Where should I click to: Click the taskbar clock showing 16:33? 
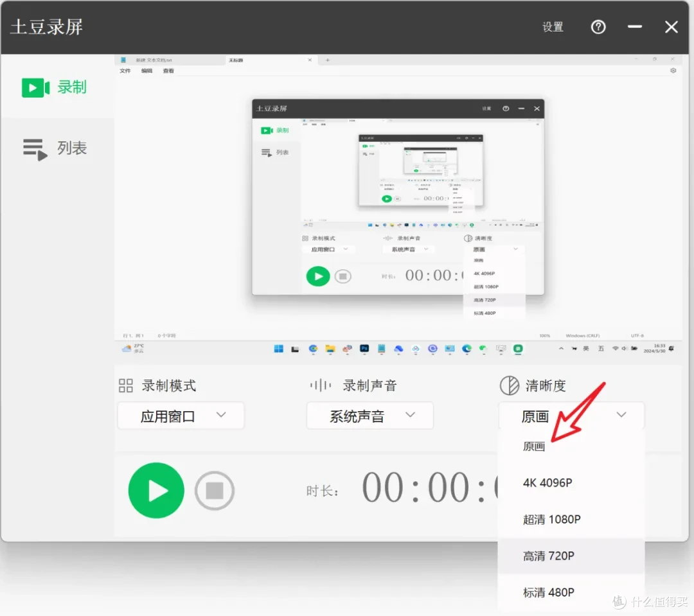pyautogui.click(x=654, y=349)
